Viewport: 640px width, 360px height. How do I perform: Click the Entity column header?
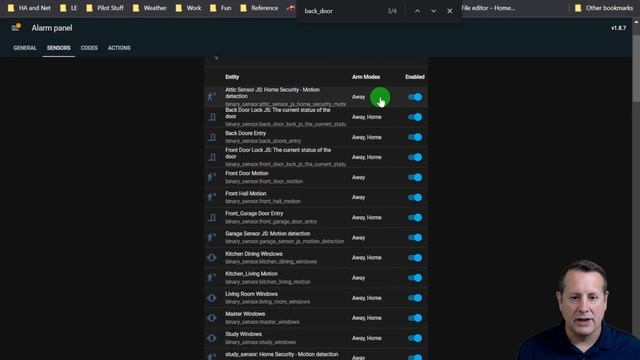pos(232,77)
